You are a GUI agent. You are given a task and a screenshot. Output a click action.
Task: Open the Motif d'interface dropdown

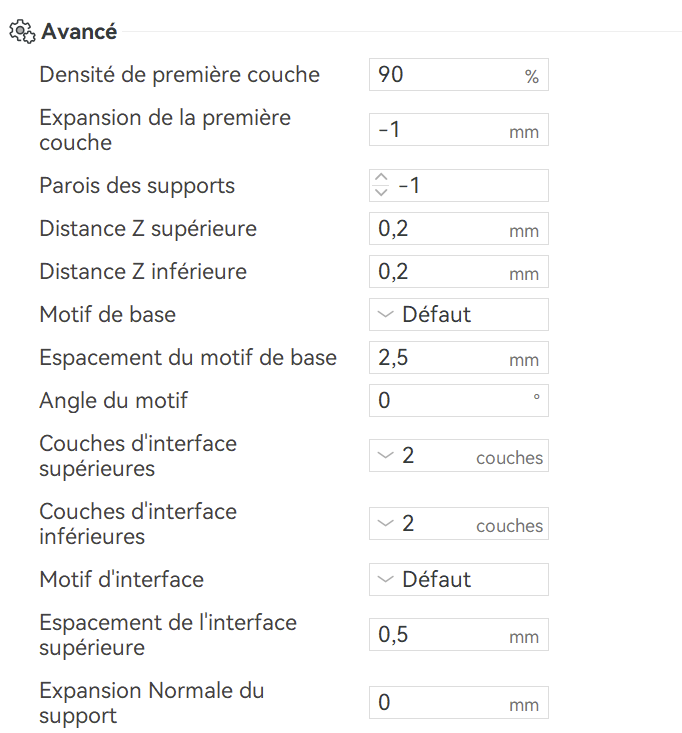pyautogui.click(x=458, y=579)
